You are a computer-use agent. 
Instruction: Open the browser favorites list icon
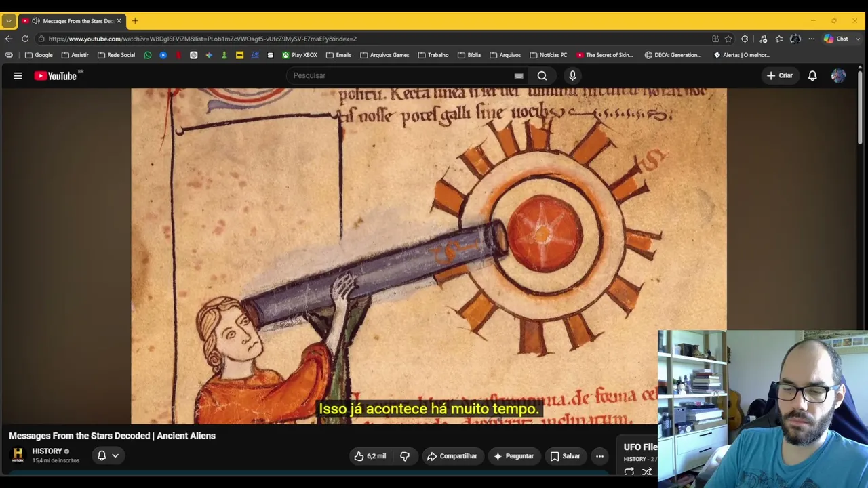pos(779,39)
